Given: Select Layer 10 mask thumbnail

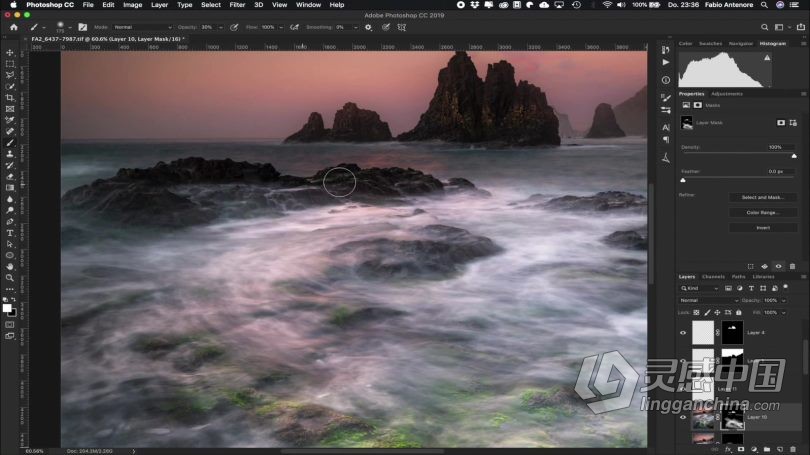Looking at the screenshot, I should (x=733, y=418).
